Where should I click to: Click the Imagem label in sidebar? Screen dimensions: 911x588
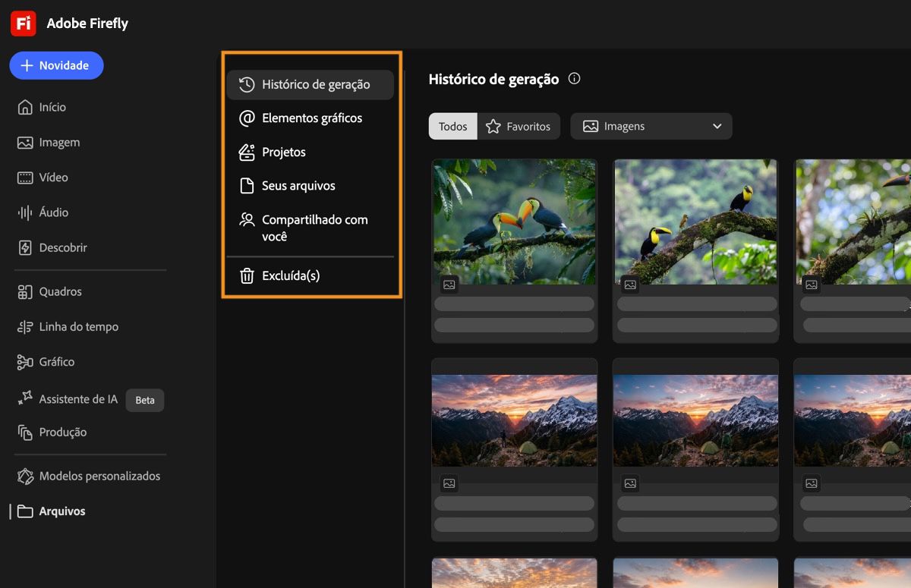coord(59,143)
